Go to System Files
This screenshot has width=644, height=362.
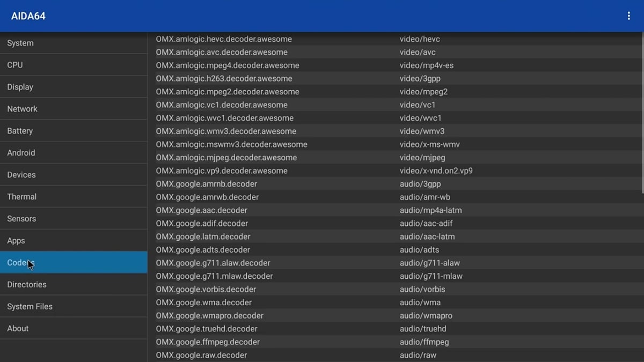(x=30, y=307)
